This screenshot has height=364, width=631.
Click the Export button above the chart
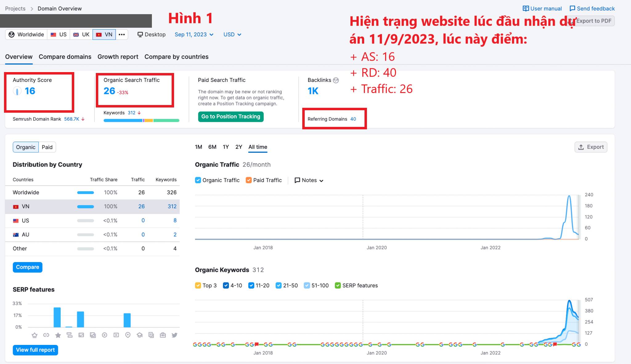591,147
